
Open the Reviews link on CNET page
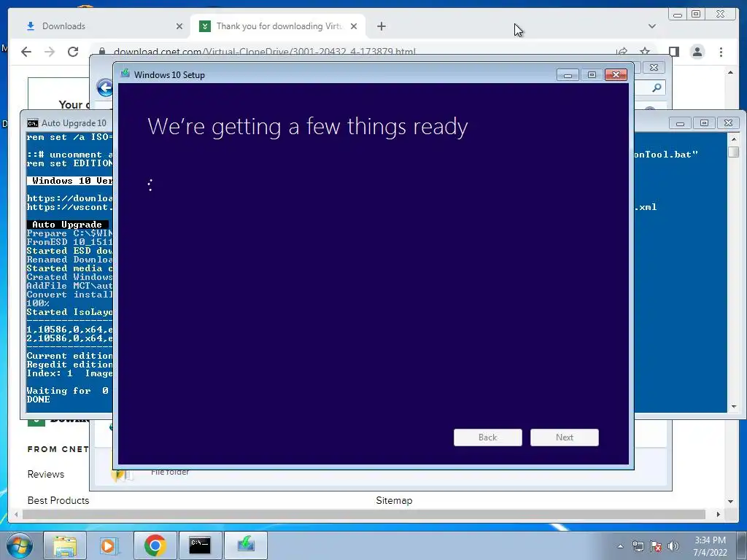46,474
